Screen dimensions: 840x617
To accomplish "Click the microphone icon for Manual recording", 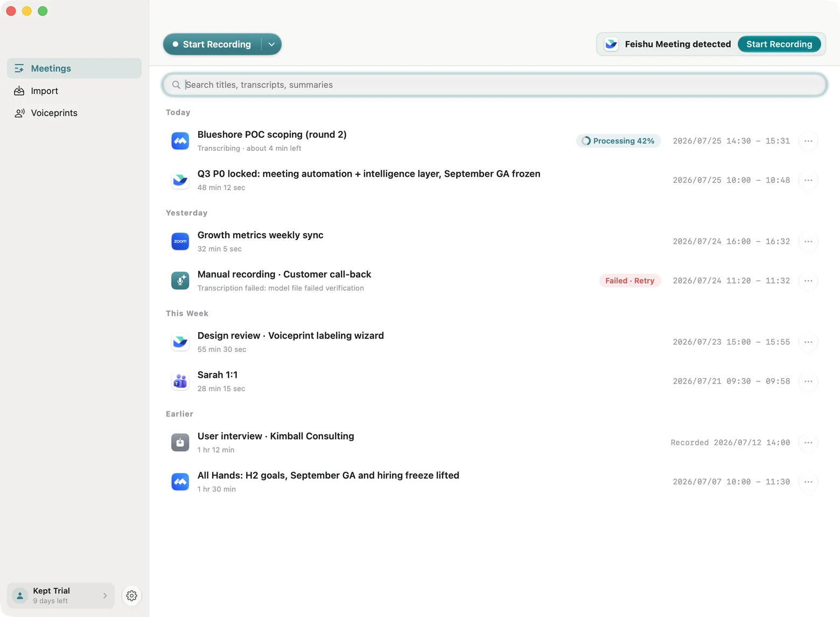I will pyautogui.click(x=180, y=281).
